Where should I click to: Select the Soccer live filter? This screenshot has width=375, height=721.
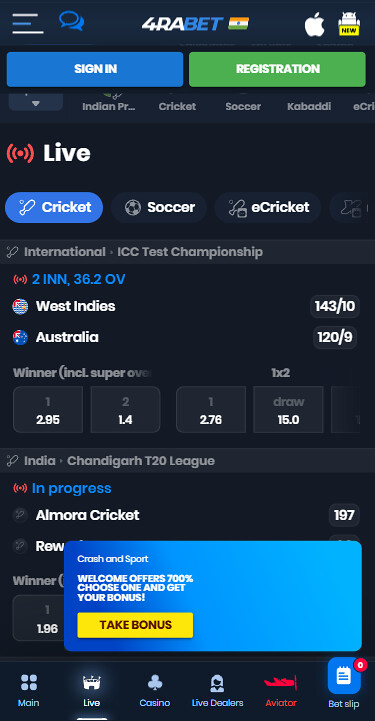coord(159,207)
